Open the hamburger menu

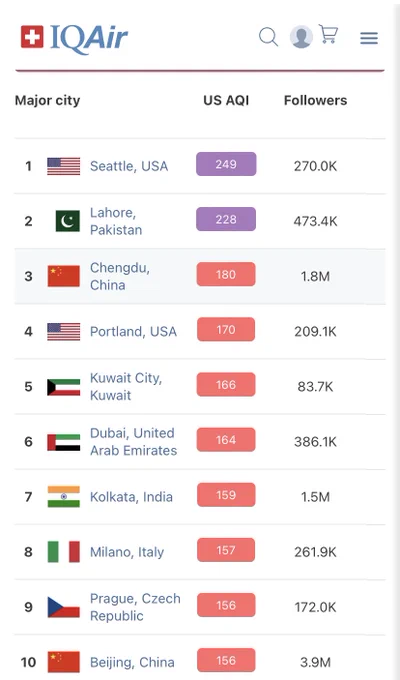coord(369,38)
